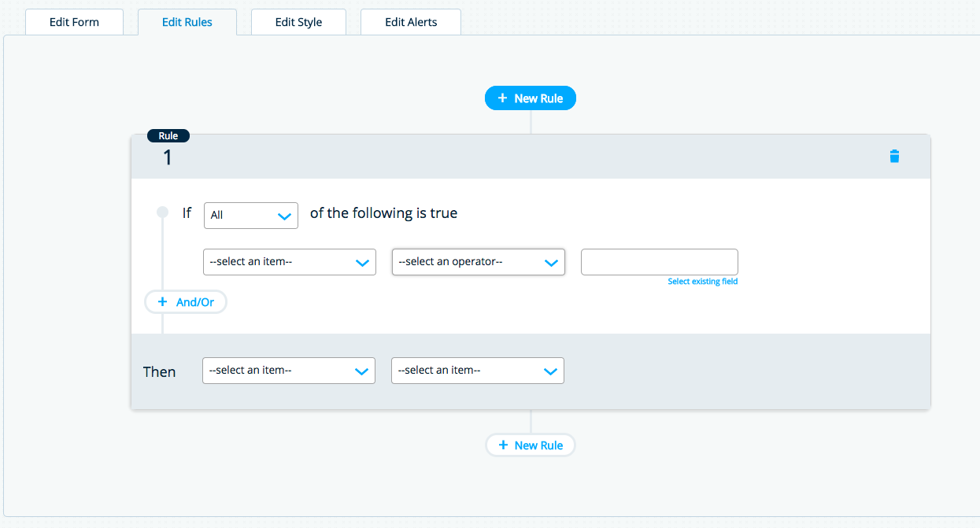Expand the If row's select an item dropdown
The height and width of the screenshot is (528, 980).
289,262
